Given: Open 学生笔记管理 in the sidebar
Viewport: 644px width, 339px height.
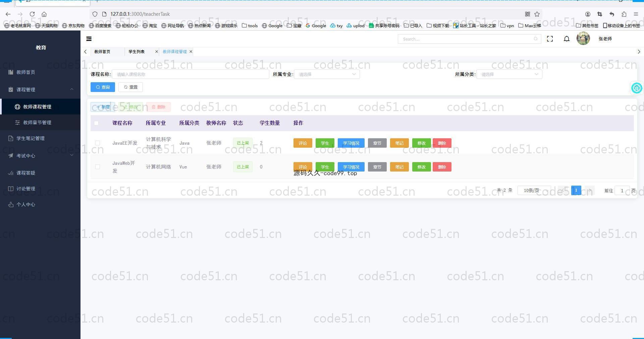Looking at the screenshot, I should pos(40,138).
